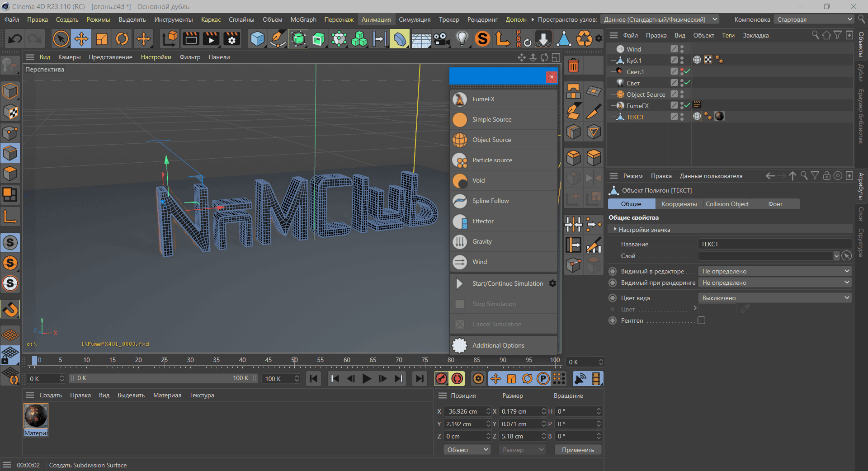868x471 pixels.
Task: Play the animation forward
Action: (x=367, y=378)
